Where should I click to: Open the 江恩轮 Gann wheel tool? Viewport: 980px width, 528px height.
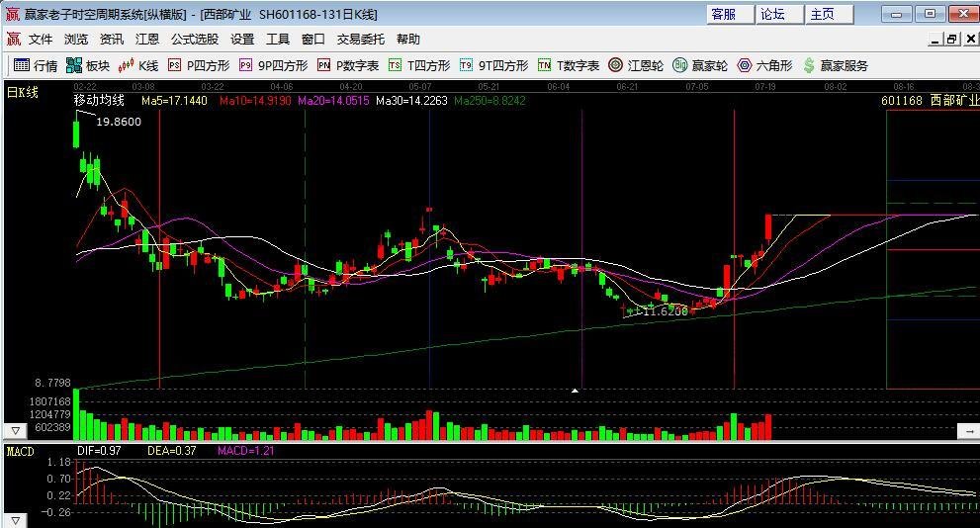click(636, 65)
